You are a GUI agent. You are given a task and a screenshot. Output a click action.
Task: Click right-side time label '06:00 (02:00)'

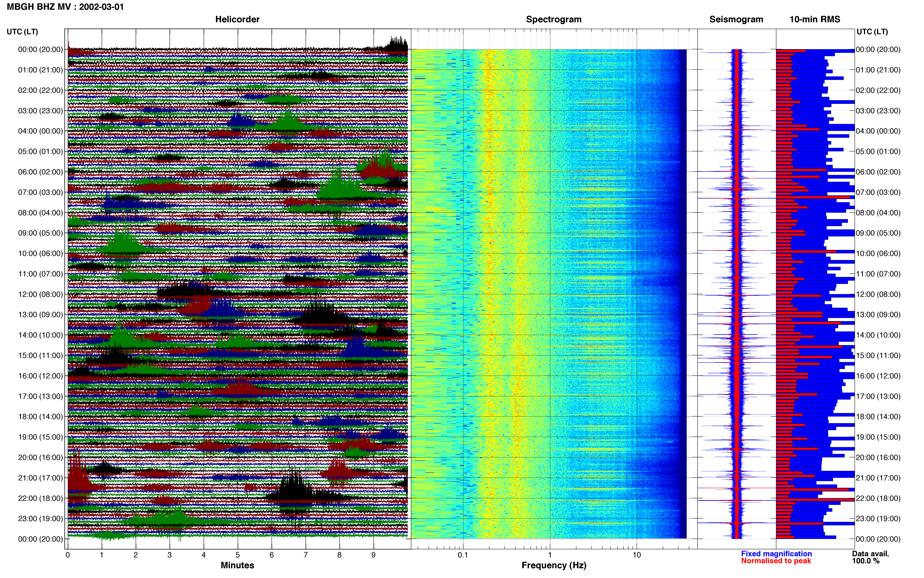pyautogui.click(x=878, y=172)
